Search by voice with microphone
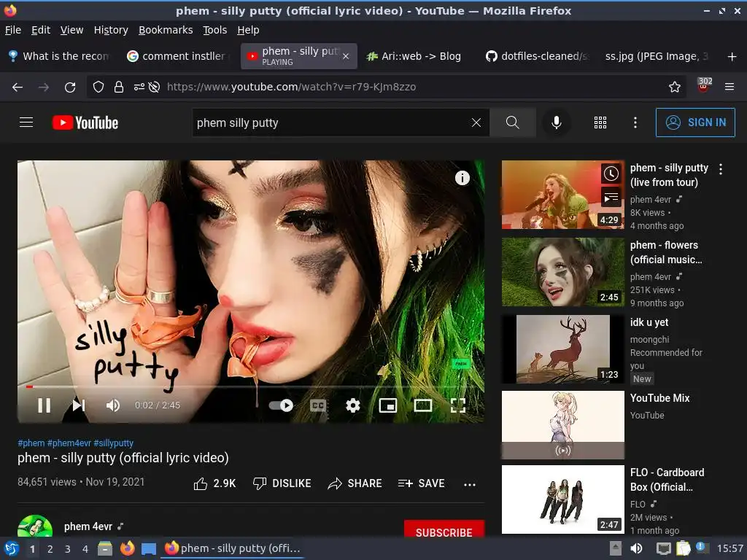Screen dimensions: 747x560 click(556, 122)
